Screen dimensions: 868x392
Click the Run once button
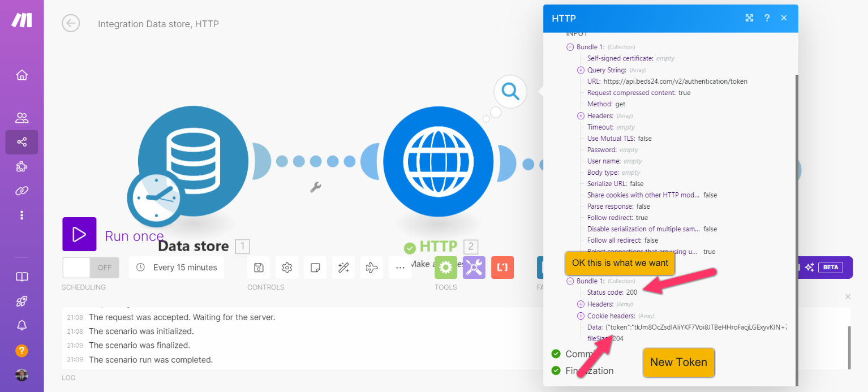tap(79, 234)
